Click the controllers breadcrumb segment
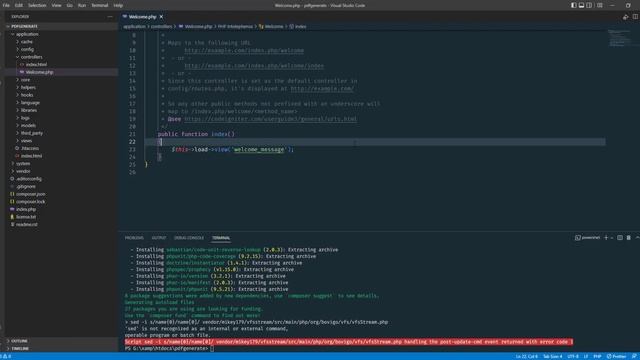640x360 pixels. point(162,27)
